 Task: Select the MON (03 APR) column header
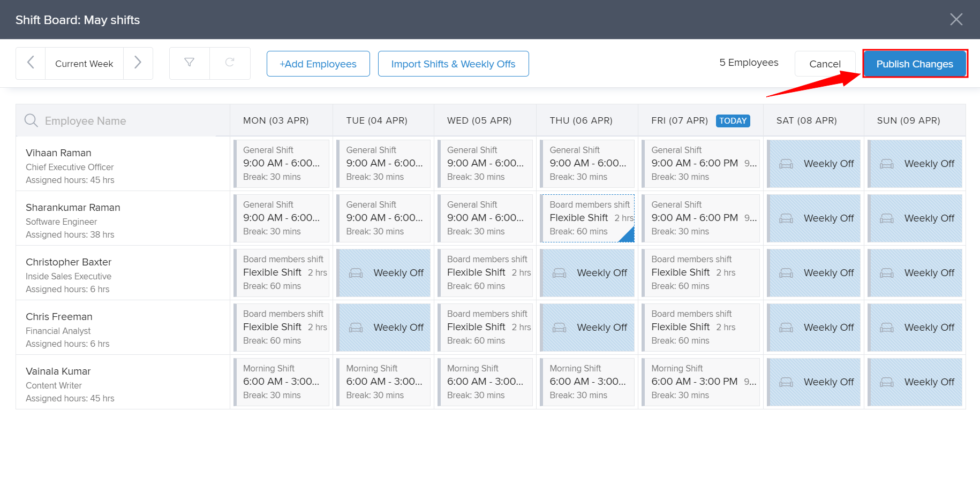276,121
